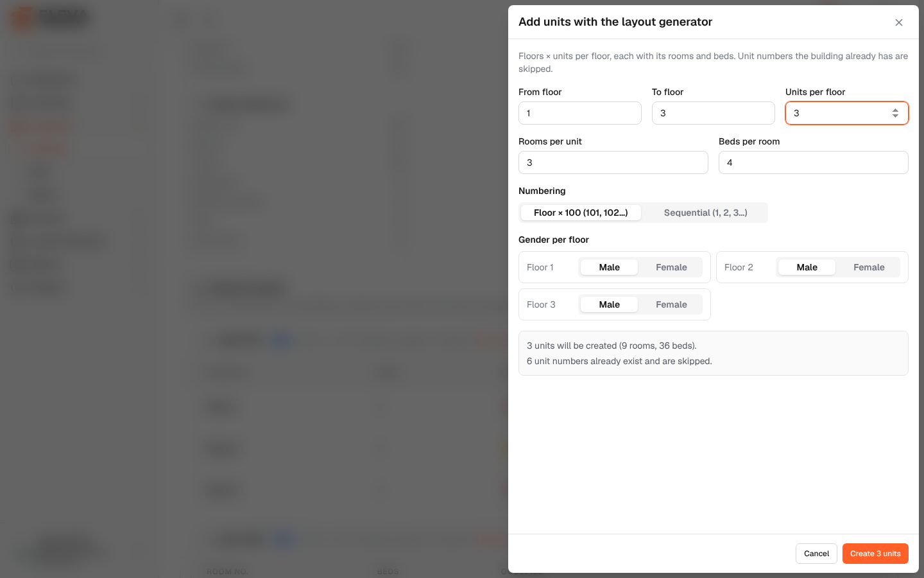Close the layout generator dialog

point(899,22)
